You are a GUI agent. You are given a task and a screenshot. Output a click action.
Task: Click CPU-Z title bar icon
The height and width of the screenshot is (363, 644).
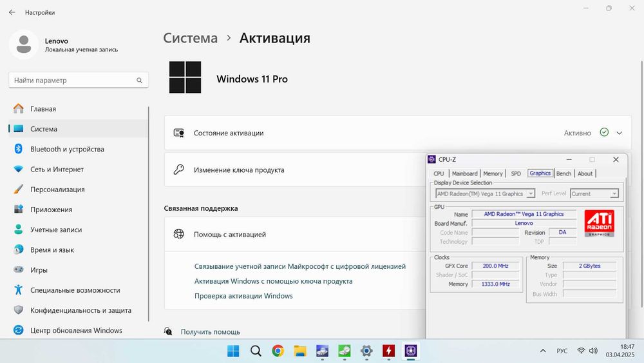click(431, 159)
